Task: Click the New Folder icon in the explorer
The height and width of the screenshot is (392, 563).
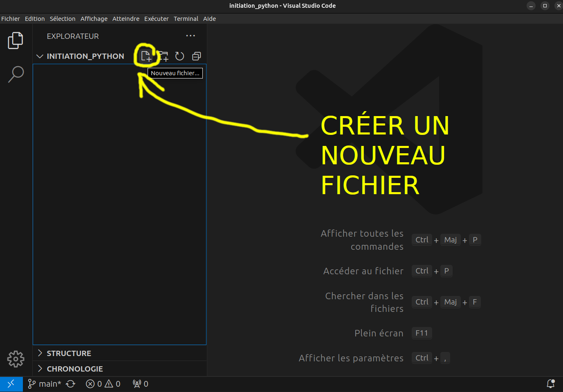Action: 163,56
